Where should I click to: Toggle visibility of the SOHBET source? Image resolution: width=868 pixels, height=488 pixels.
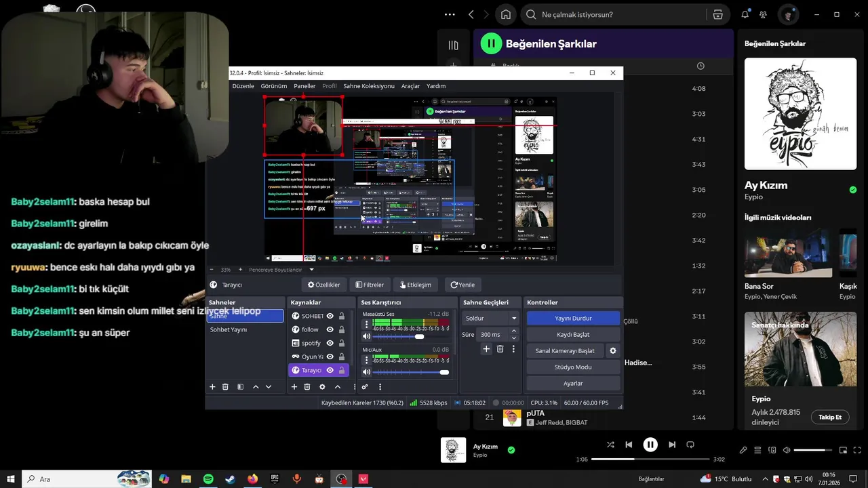330,316
